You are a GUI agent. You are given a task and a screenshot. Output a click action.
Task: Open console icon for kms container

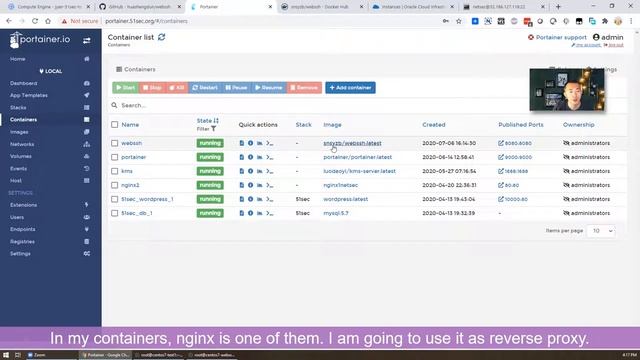click(269, 171)
